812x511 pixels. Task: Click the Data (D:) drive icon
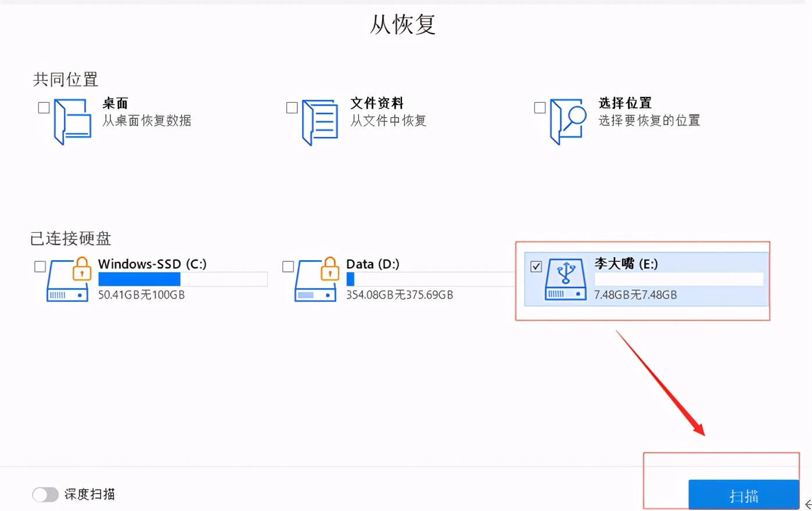pyautogui.click(x=317, y=279)
